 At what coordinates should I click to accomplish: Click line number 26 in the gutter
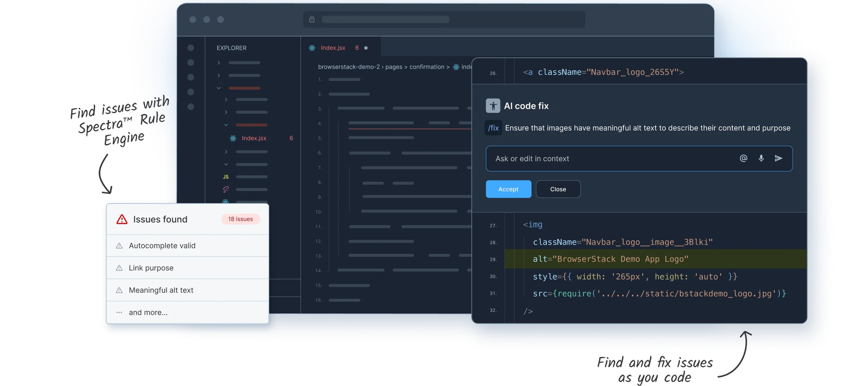[493, 73]
